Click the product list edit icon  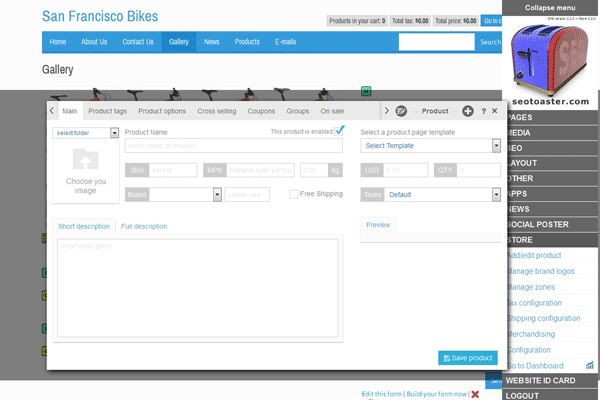400,111
